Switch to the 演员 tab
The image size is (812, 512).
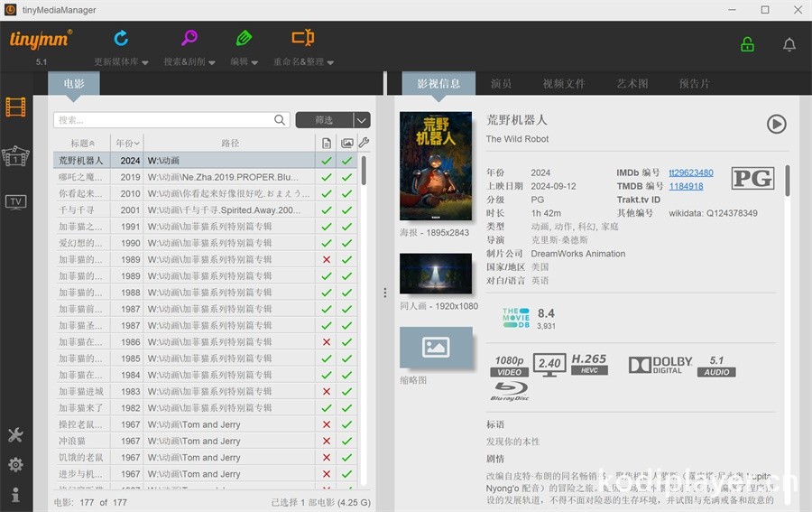pyautogui.click(x=501, y=84)
